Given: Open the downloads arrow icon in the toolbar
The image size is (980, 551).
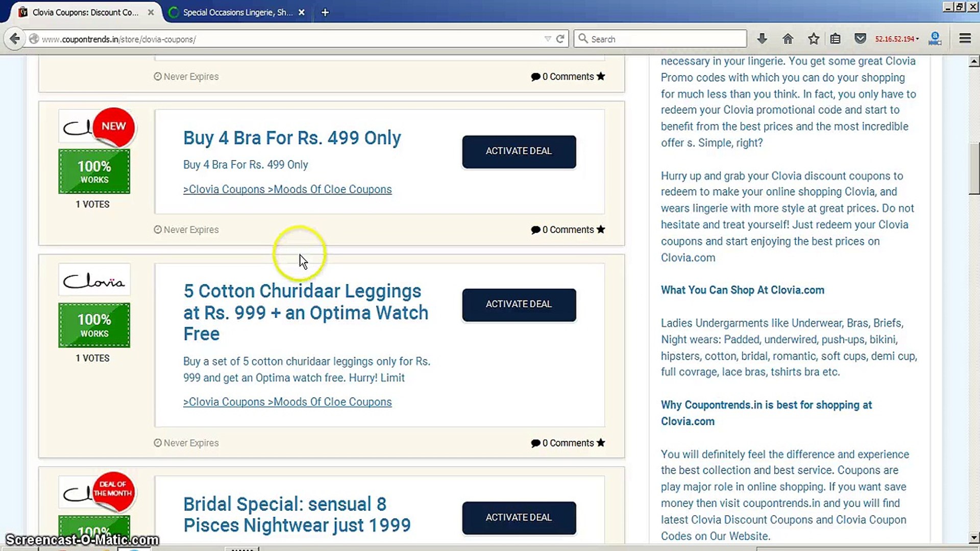Looking at the screenshot, I should click(x=762, y=39).
